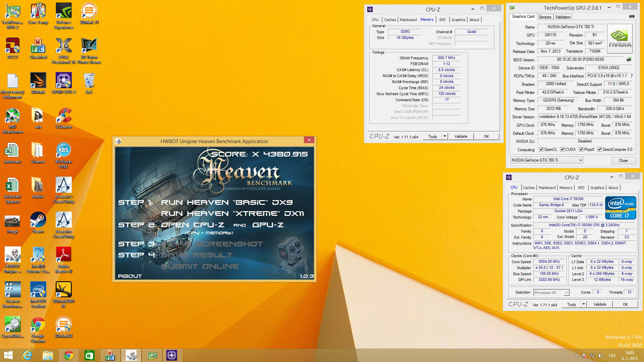Click volume speaker icon in tray
The width and height of the screenshot is (644, 362).
point(601,356)
